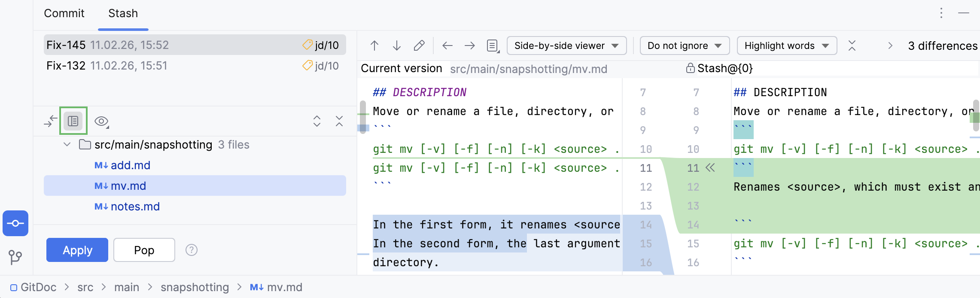Open the Commit tool window sidebar icon

[15, 223]
